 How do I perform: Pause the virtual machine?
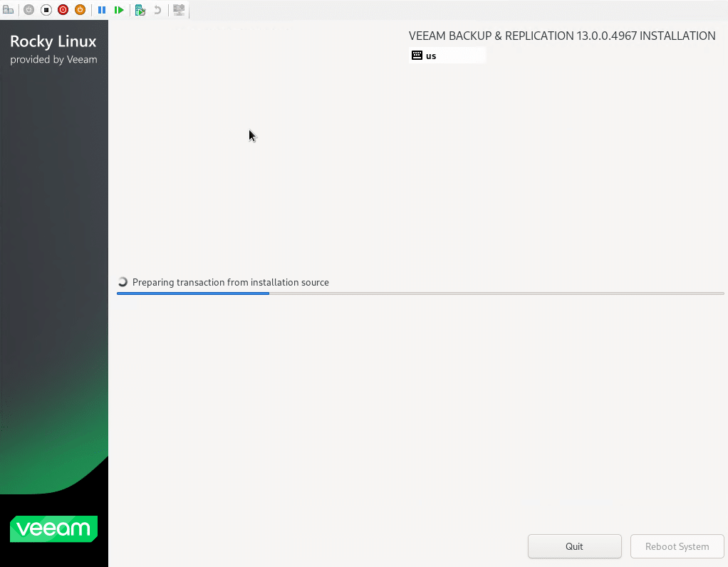(102, 10)
